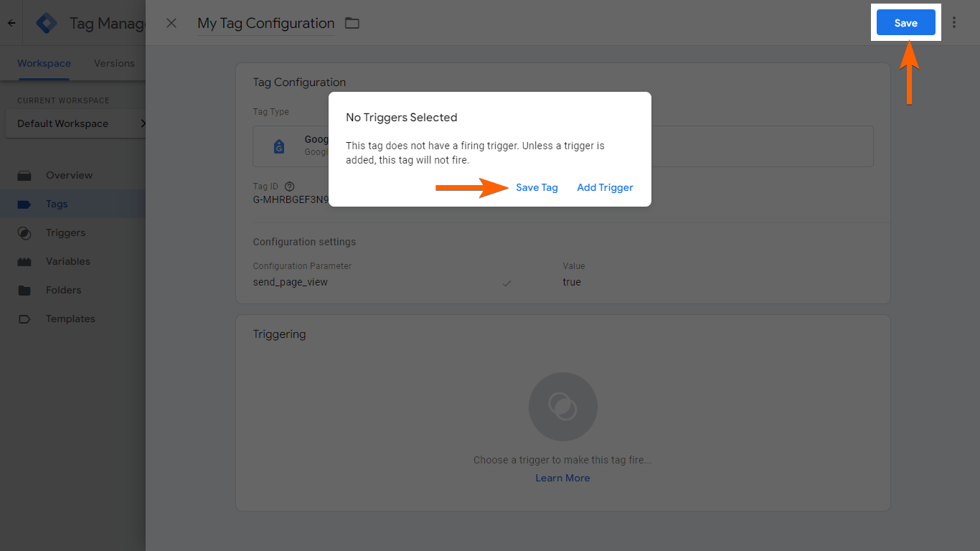This screenshot has width=980, height=551.
Task: Click the Google Tag Manager logo
Action: 47,23
